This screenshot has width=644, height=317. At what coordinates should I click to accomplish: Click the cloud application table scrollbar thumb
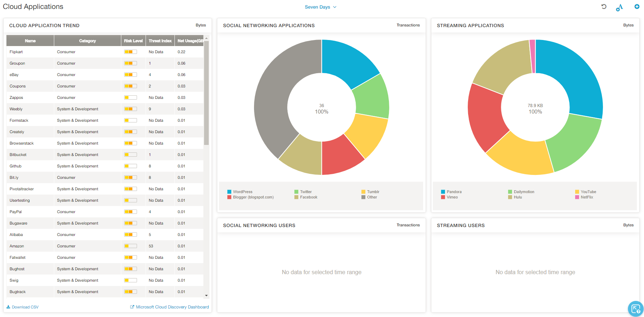206,93
